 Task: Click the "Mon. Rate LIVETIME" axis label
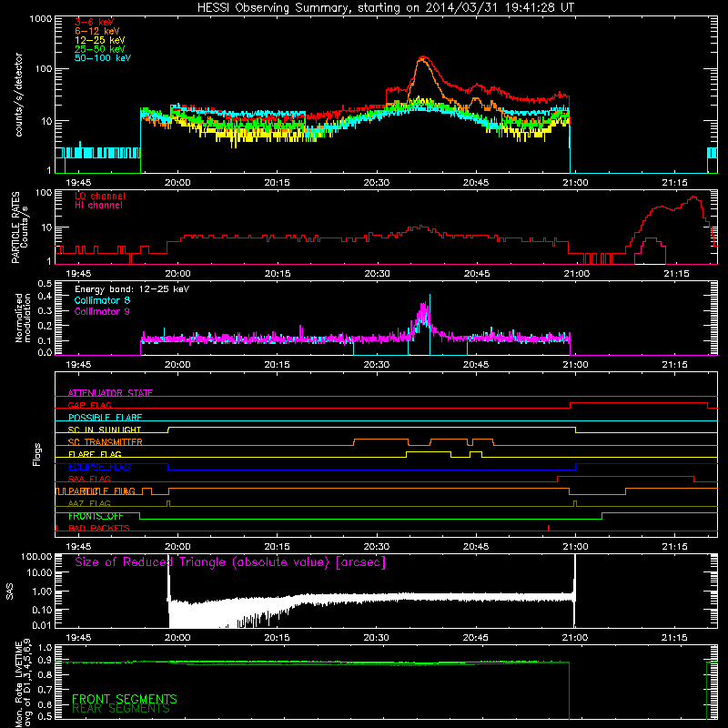[18, 684]
